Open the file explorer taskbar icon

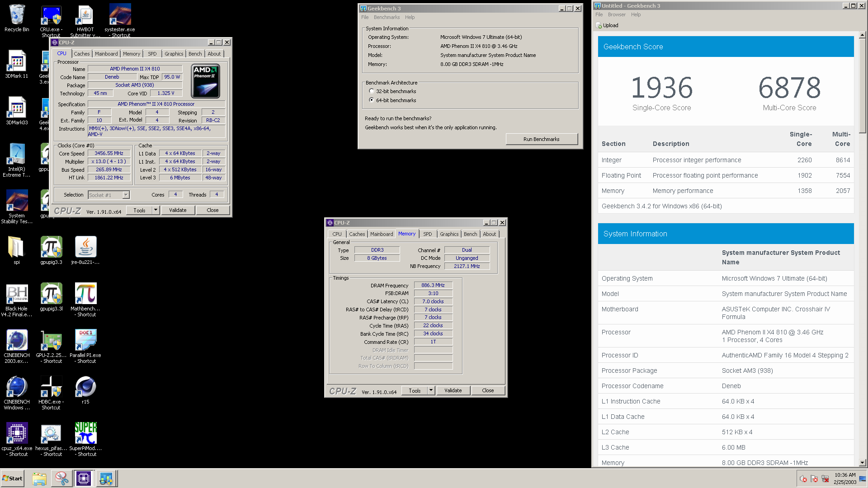pyautogui.click(x=39, y=479)
